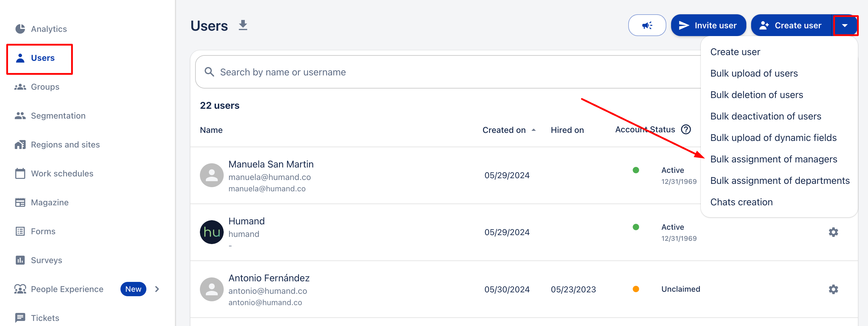
Task: Click Manuela San Martin's avatar
Action: (x=211, y=176)
